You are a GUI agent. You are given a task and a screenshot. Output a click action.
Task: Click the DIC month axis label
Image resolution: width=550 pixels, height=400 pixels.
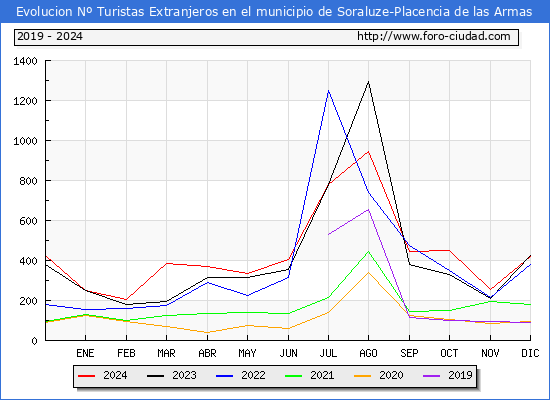[x=530, y=353]
